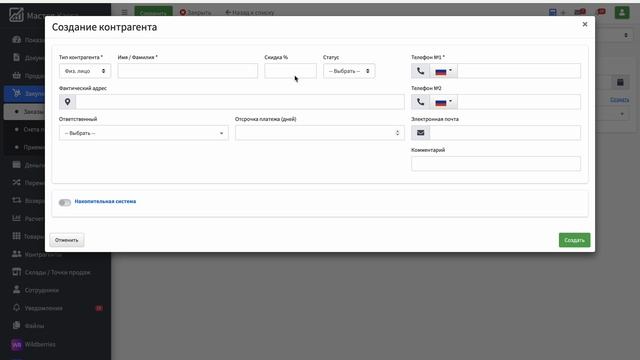Click the dashboard gauge icon in sidebar
The width and height of the screenshot is (640, 360).
point(16,40)
